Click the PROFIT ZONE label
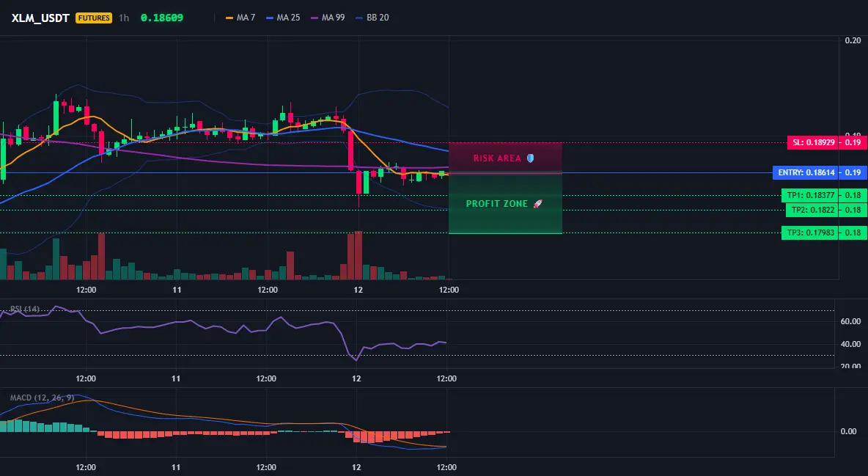Screen dimensions: 868x476 (496, 204)
